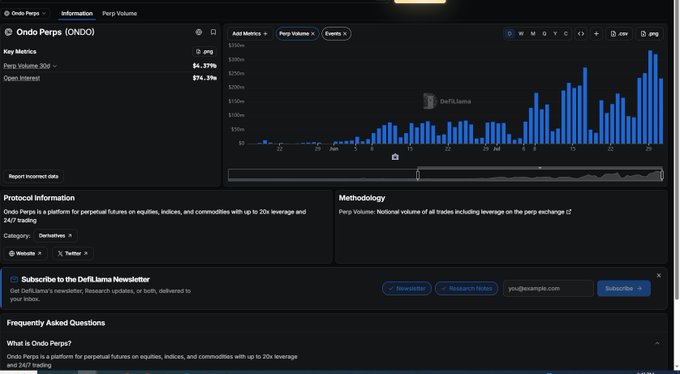This screenshot has width=680, height=374.
Task: Click the newsletter mail icon
Action: (x=14, y=279)
